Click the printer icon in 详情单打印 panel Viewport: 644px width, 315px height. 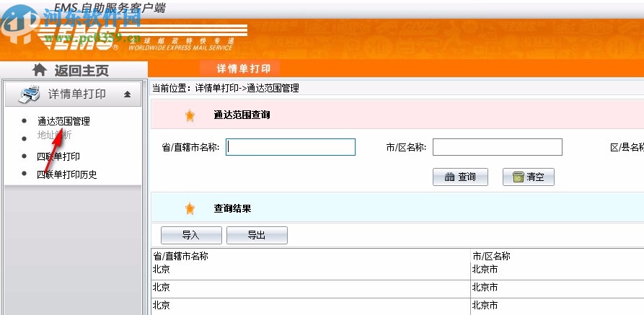(29, 94)
